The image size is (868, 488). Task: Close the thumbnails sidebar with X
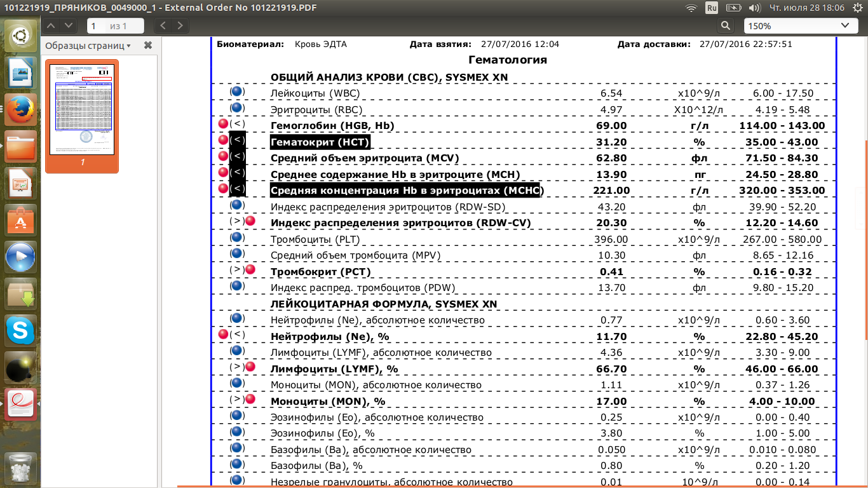pos(148,46)
